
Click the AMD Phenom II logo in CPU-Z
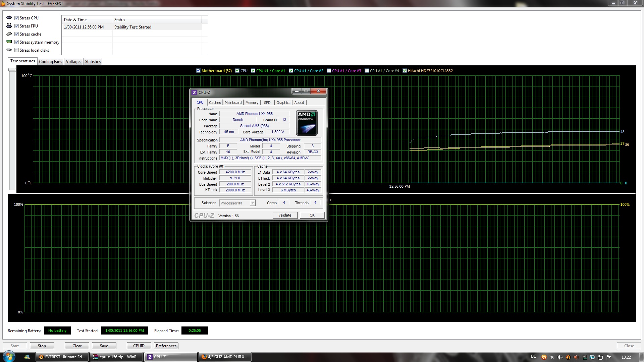tap(307, 123)
